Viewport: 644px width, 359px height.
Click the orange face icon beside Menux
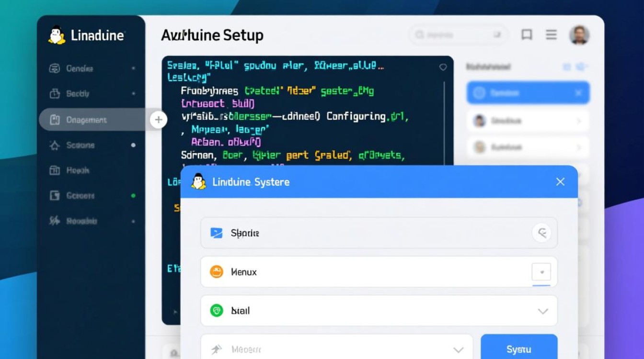point(217,272)
